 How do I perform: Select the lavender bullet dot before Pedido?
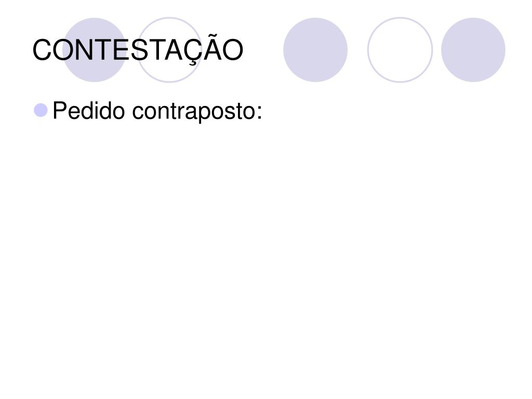(x=41, y=110)
